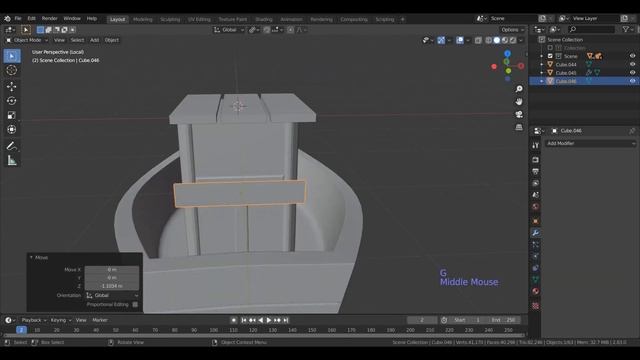This screenshot has width=640, height=360.
Task: Open the Material properties tab icon
Action: (536, 291)
